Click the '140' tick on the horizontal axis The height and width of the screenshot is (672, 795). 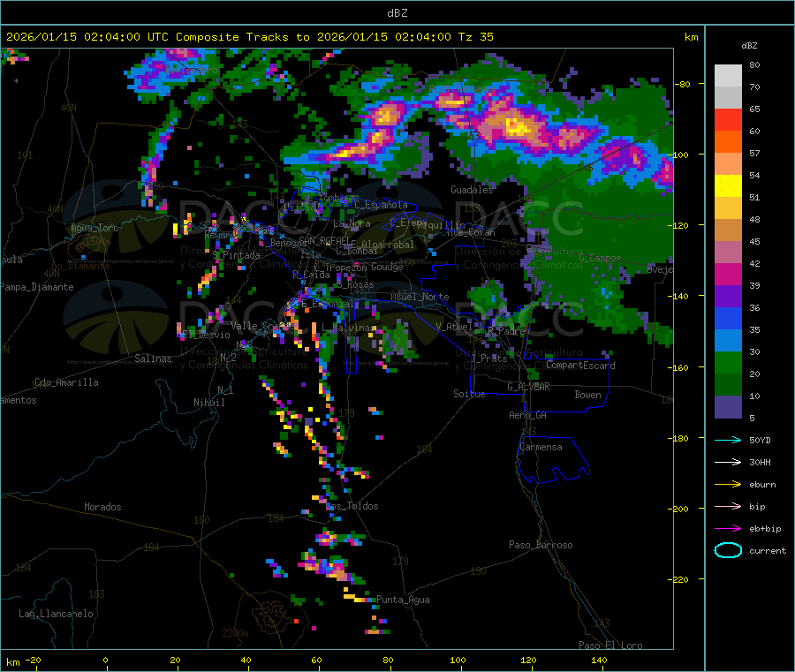[599, 660]
